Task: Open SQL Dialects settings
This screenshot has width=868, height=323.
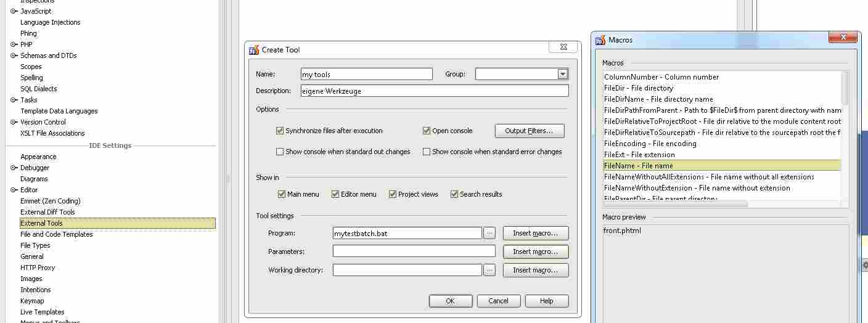Action: coord(39,89)
